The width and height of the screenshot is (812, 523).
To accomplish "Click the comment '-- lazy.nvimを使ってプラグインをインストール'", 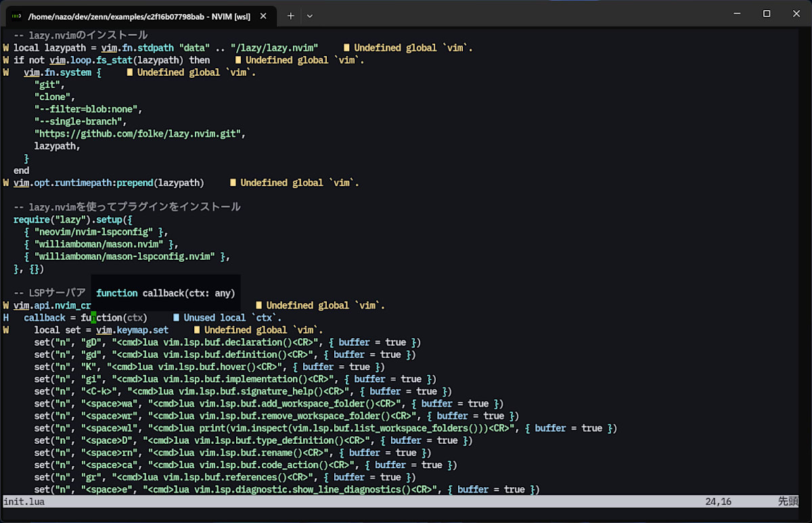I will pos(127,207).
